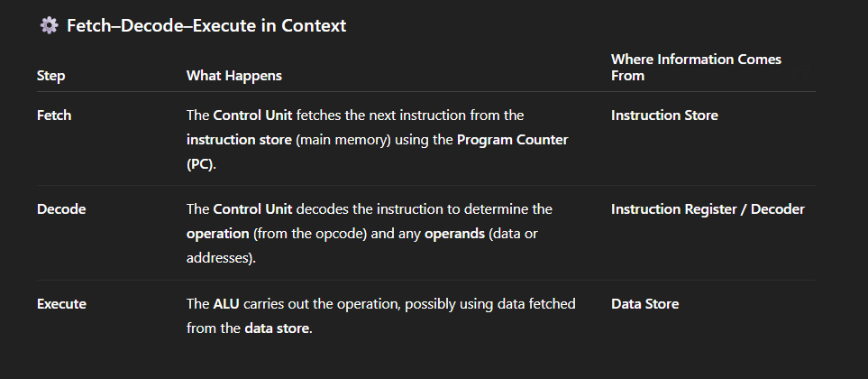This screenshot has height=379, width=868.
Task: Select the 'Data Store' cell in last column
Action: click(644, 304)
